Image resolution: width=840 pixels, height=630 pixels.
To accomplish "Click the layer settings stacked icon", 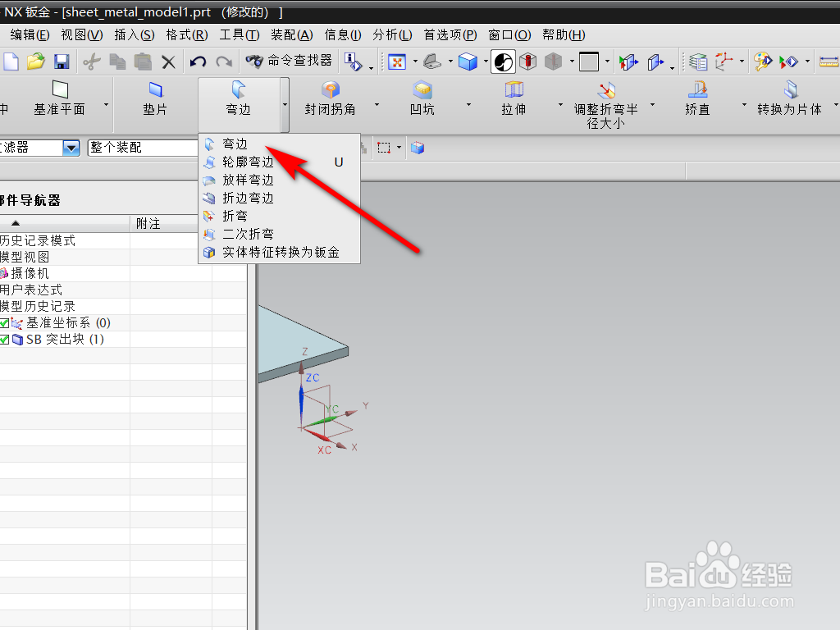I will [x=698, y=62].
